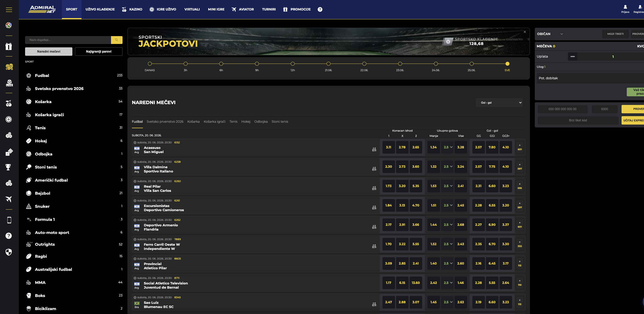This screenshot has width=644, height=314.
Task: Click the yellow search magnifier button
Action: tap(117, 40)
